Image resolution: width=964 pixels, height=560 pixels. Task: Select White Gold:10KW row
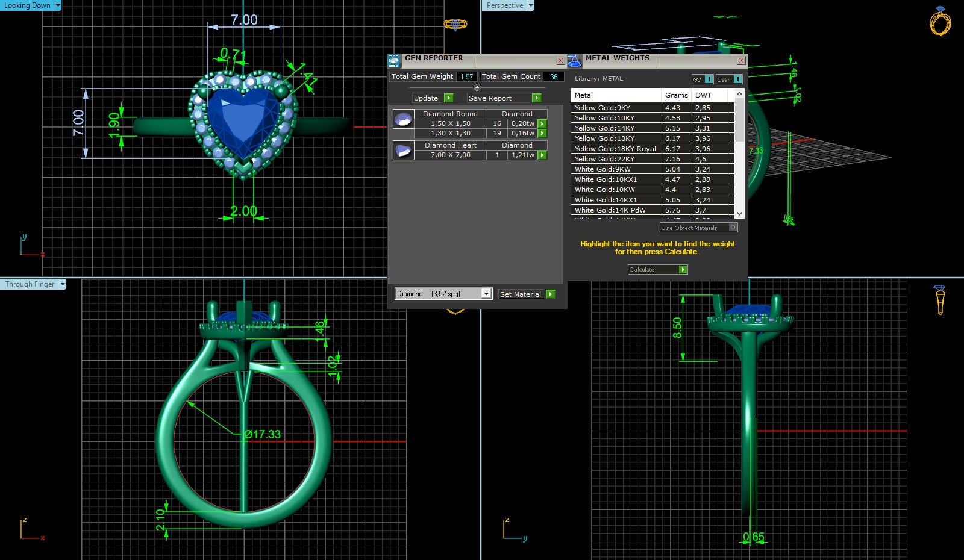pos(653,190)
